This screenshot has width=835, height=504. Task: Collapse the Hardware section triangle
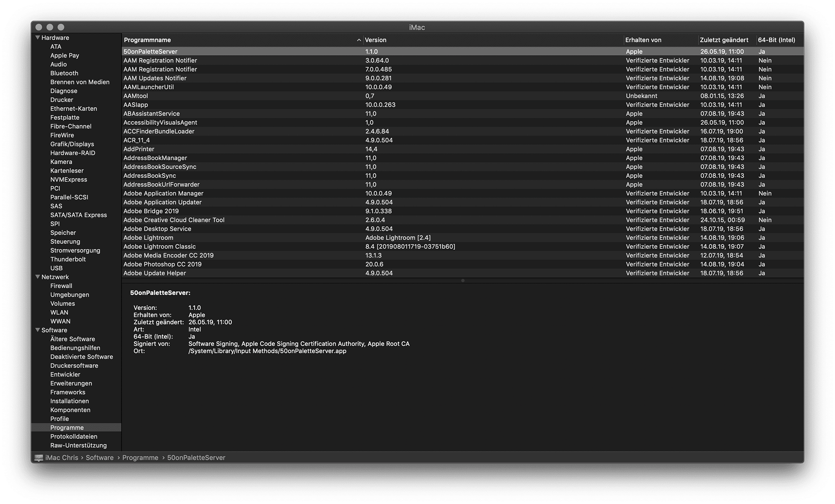pos(38,38)
